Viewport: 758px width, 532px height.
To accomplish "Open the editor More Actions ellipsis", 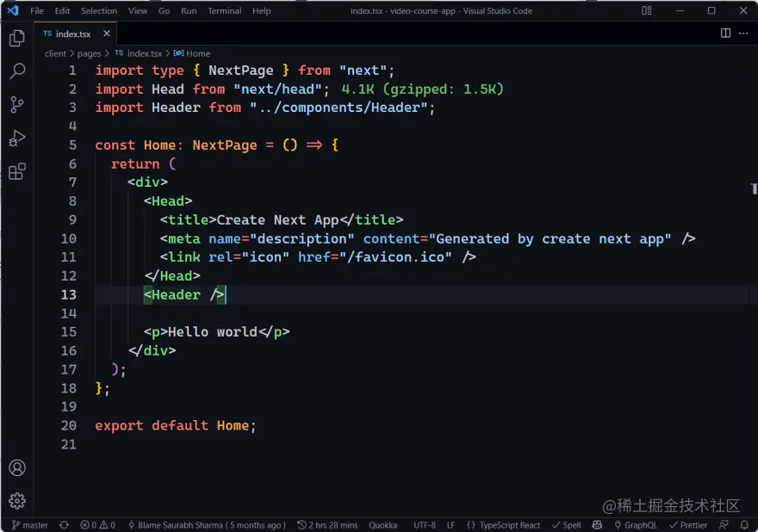I will point(743,33).
